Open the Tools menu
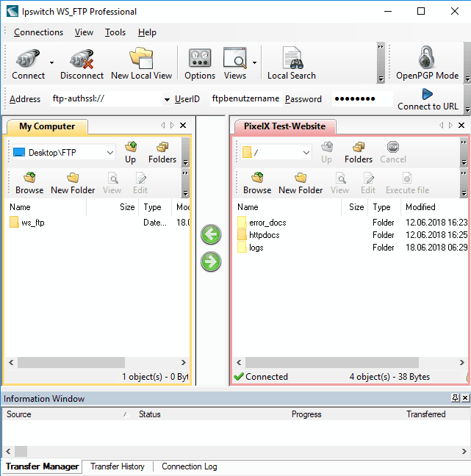Screen dimensions: 471x476 [115, 32]
